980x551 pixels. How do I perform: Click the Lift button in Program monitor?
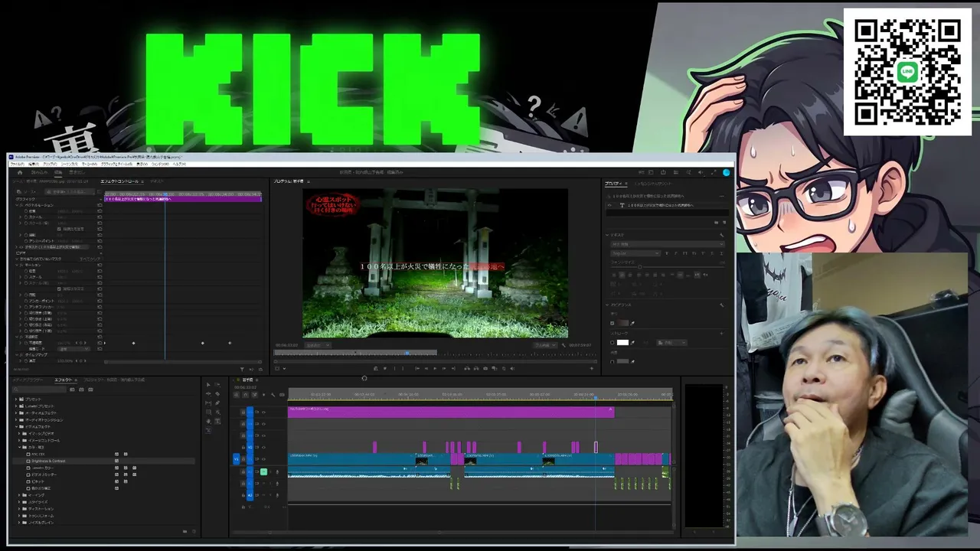tap(466, 368)
